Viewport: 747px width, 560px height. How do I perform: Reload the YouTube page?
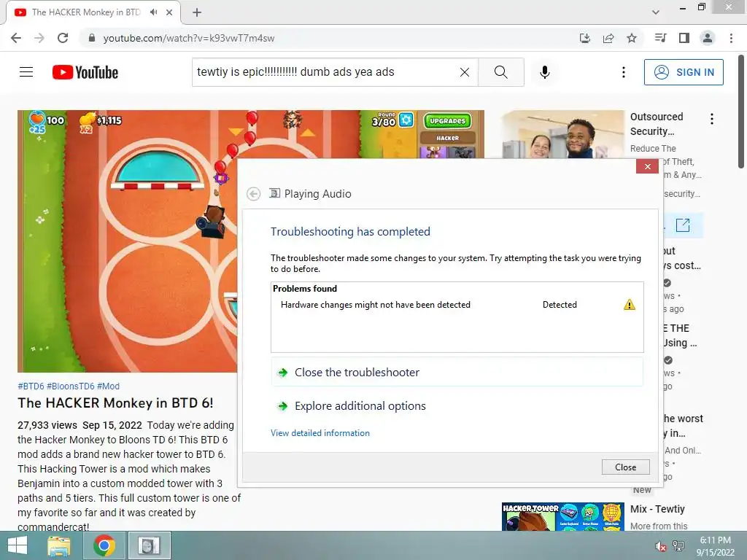pyautogui.click(x=63, y=38)
